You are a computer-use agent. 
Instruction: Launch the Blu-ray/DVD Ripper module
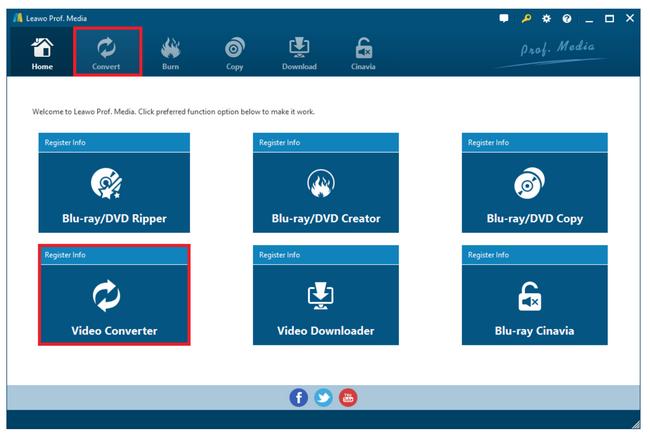click(114, 192)
